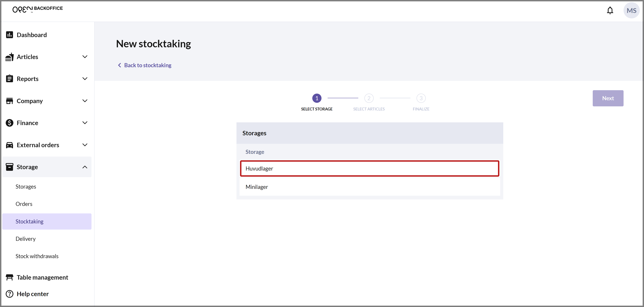Click step 1 Select Storage circle
This screenshot has height=307, width=644.
317,98
